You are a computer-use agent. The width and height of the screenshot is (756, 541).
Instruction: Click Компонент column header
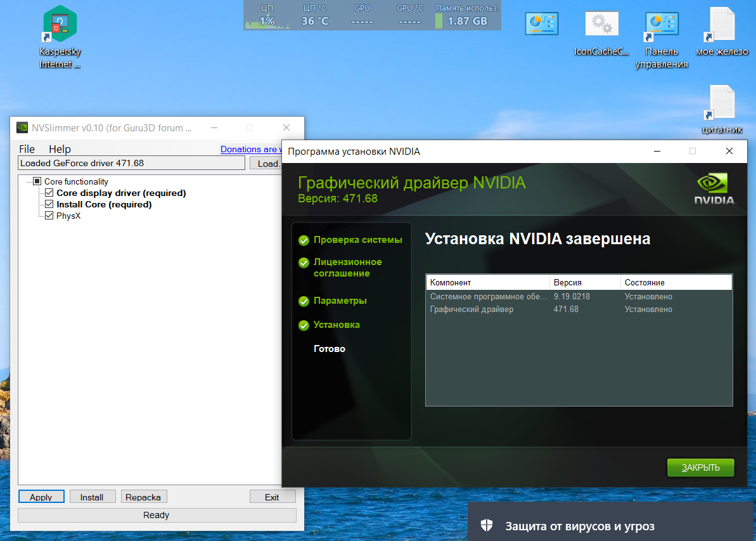(x=487, y=282)
